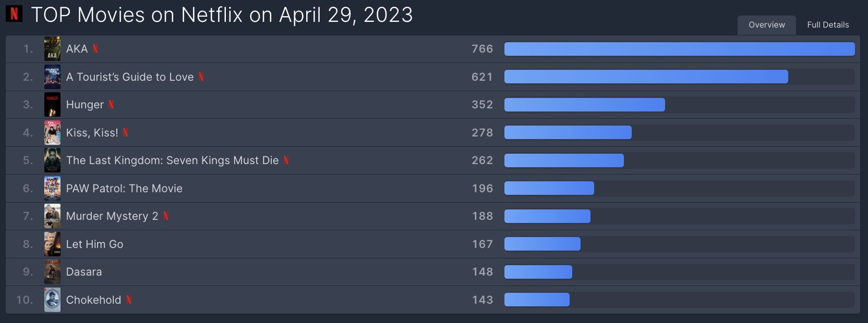The height and width of the screenshot is (323, 868).
Task: Click the Netflix icon next to Hunger
Action: (x=111, y=105)
